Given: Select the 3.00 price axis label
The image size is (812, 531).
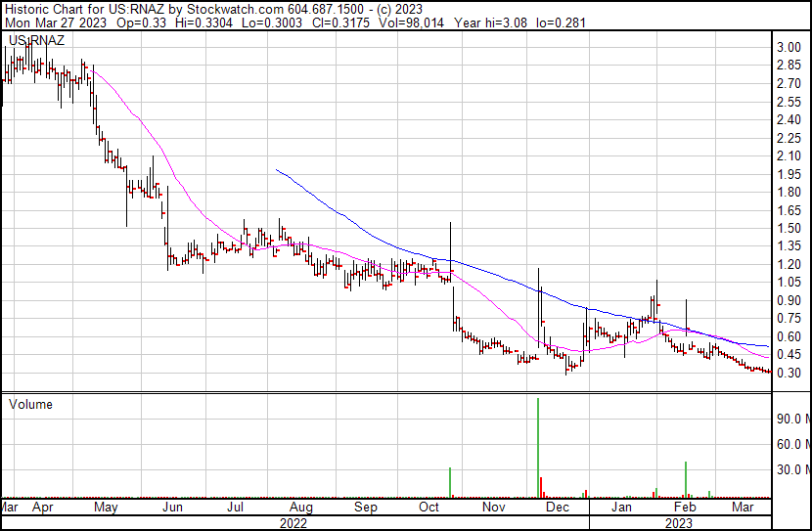Looking at the screenshot, I should 789,48.
